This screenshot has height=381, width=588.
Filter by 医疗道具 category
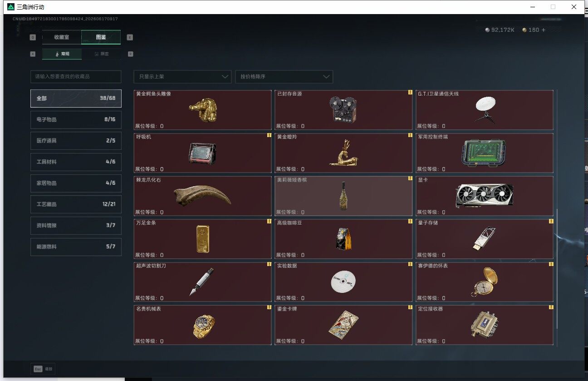pos(76,141)
